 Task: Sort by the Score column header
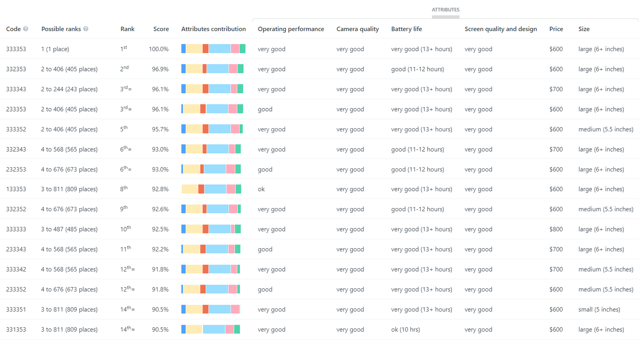[161, 29]
